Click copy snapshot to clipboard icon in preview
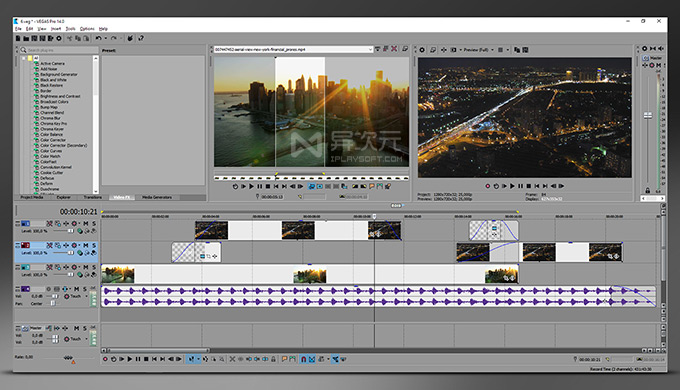 click(x=517, y=50)
